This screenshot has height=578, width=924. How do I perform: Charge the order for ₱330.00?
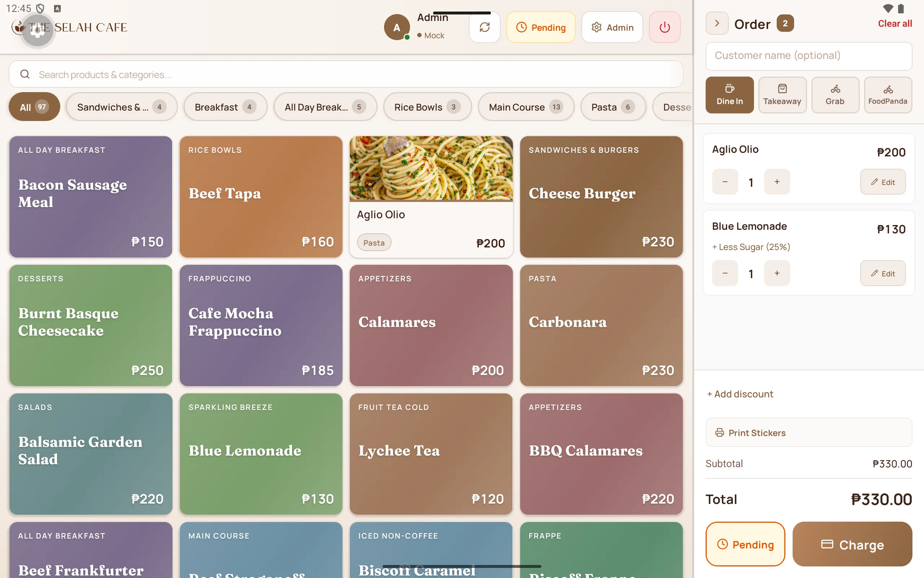click(852, 544)
